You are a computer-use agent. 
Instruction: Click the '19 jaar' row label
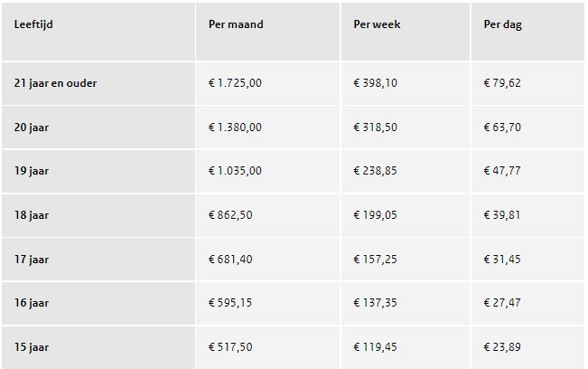(32, 171)
